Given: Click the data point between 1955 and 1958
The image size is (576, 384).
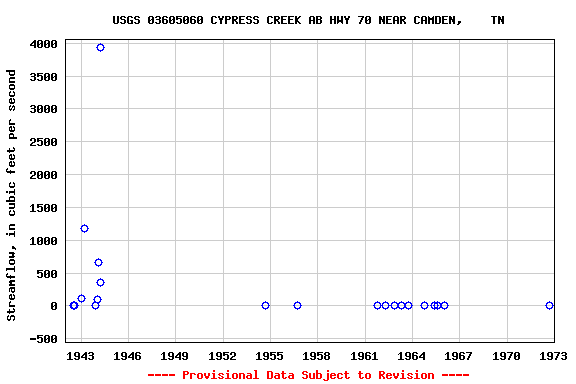Looking at the screenshot, I should (x=297, y=305).
